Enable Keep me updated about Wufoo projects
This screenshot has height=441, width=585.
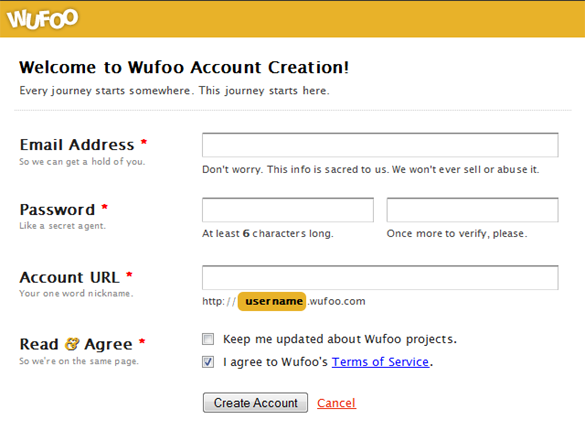[x=208, y=339]
